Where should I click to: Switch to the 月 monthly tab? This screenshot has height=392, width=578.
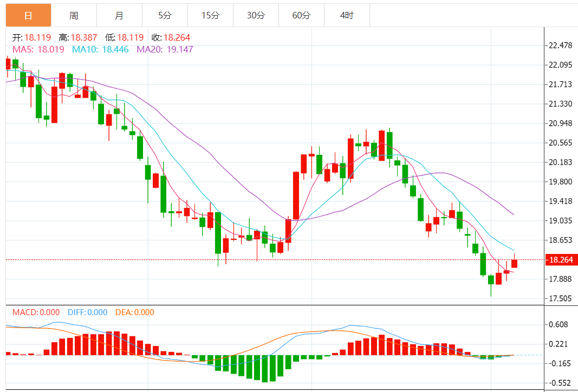click(x=119, y=15)
